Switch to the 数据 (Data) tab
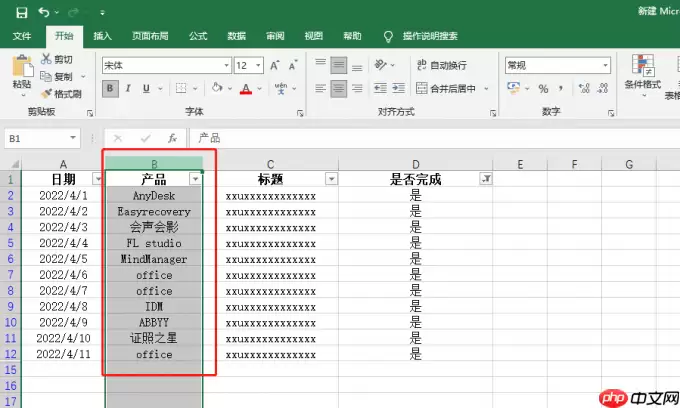 pyautogui.click(x=237, y=36)
